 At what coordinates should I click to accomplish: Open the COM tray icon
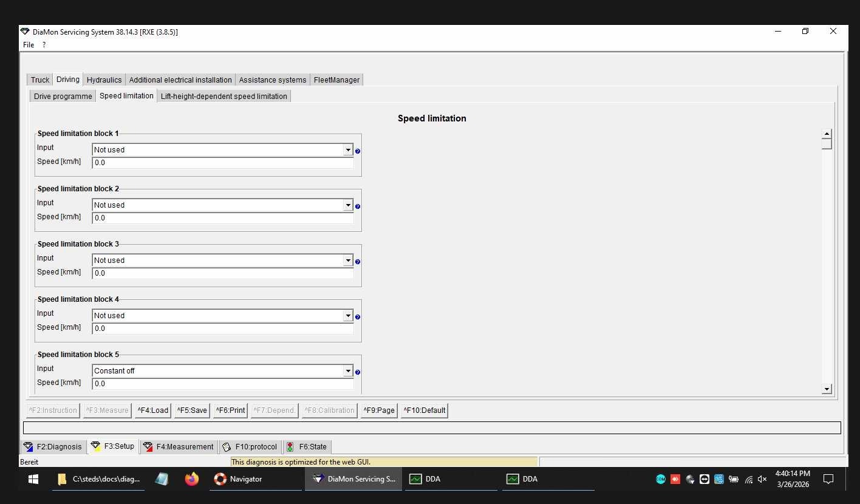click(661, 479)
